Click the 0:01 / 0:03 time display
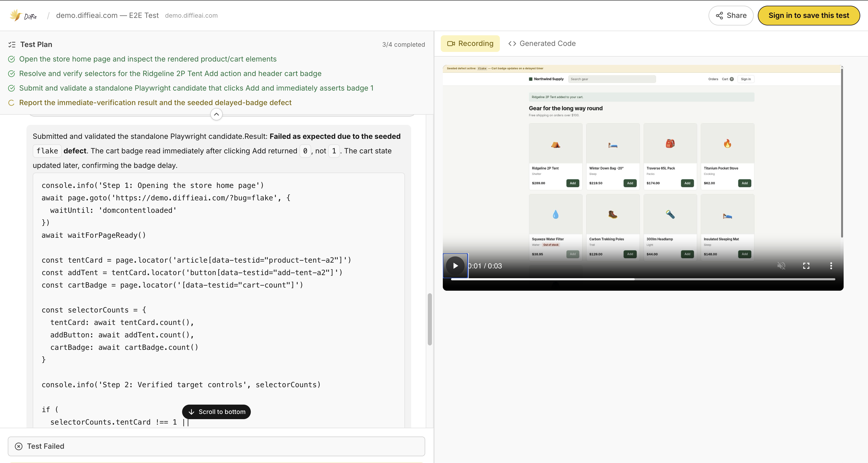868x463 pixels. (x=485, y=266)
